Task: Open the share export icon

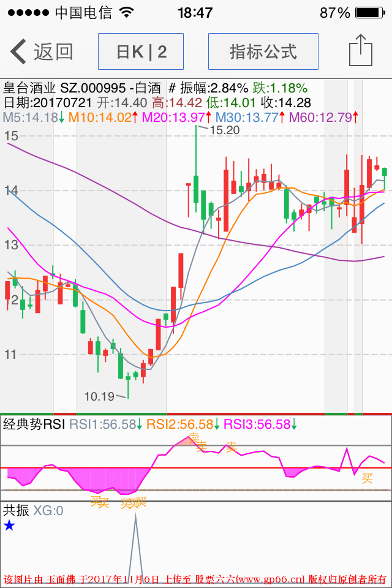Action: (360, 50)
